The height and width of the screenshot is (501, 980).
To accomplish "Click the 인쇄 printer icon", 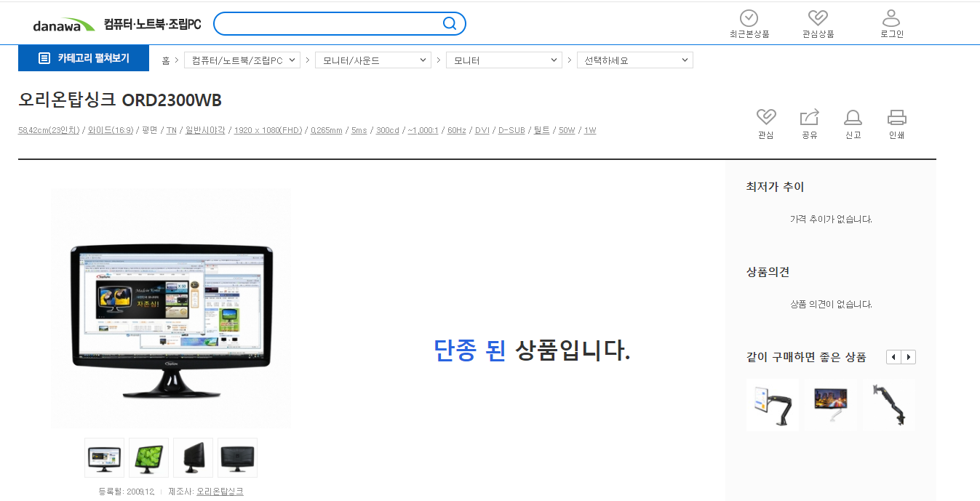I will coord(896,117).
